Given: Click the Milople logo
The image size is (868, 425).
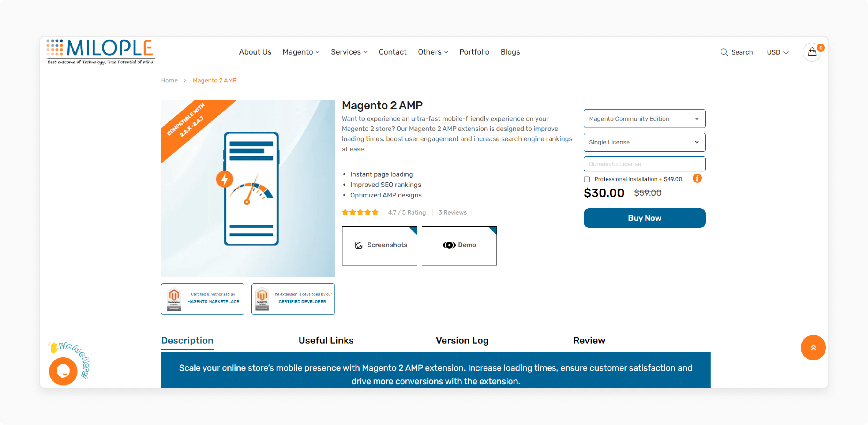Looking at the screenshot, I should coord(101,52).
